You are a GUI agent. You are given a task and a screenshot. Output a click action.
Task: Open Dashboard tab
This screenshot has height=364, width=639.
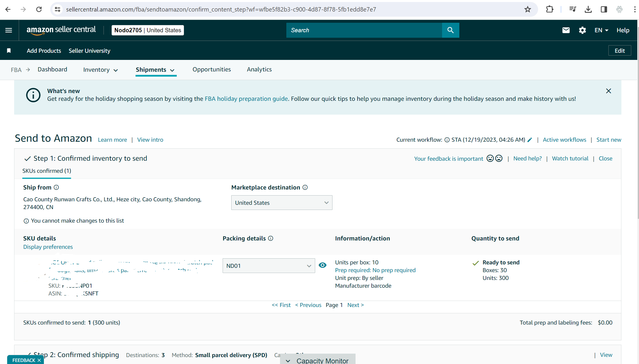pos(52,69)
